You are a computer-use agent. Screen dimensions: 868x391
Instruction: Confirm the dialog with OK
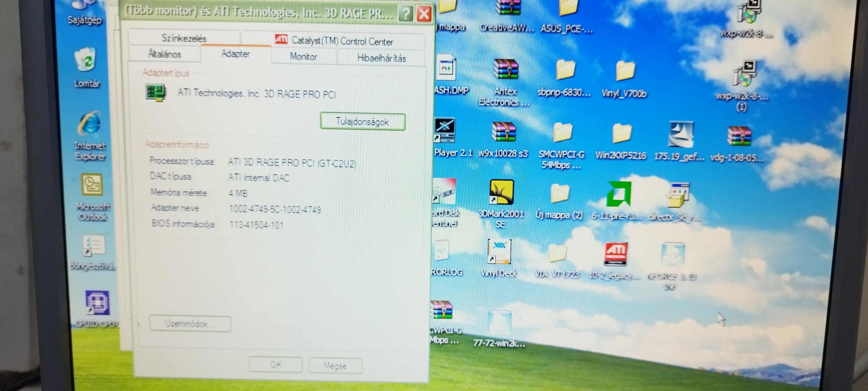point(276,364)
